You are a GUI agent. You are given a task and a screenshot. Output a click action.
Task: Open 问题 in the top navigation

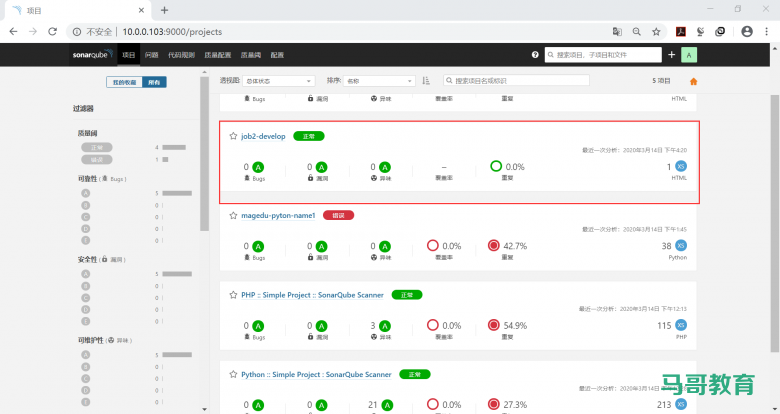pos(152,55)
